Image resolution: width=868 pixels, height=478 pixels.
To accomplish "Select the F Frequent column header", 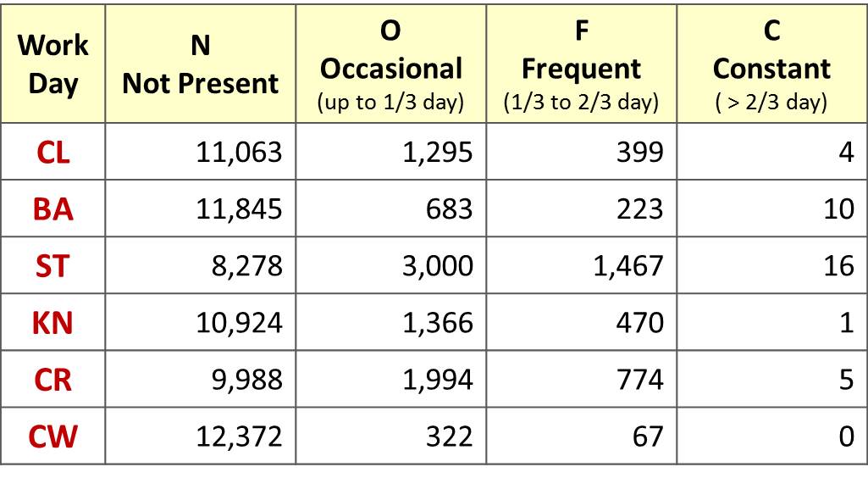I will [581, 64].
